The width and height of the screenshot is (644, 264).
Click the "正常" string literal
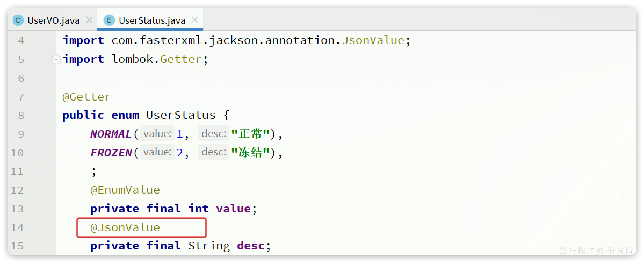(250, 134)
